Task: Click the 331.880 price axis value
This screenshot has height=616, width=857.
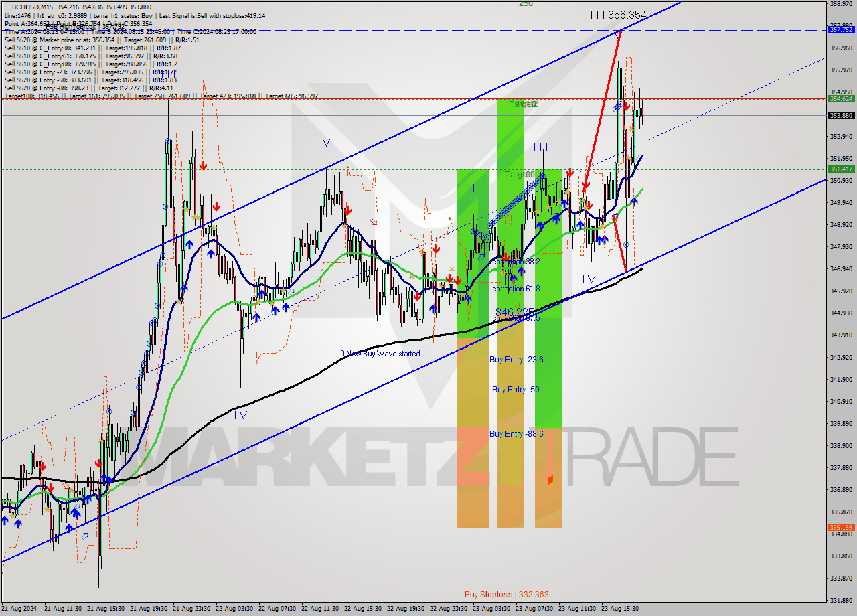Action: [841, 600]
